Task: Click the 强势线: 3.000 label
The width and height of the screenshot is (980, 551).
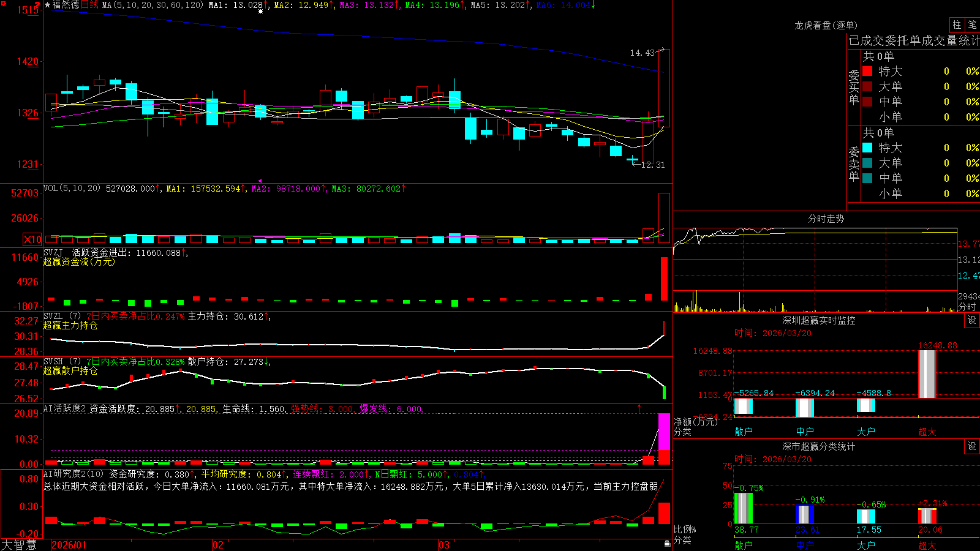Action: 322,408
